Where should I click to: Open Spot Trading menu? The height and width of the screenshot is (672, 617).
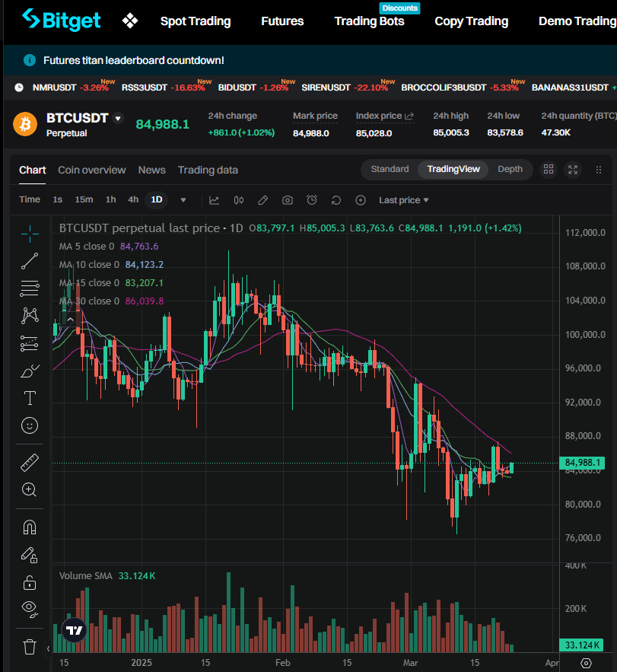pyautogui.click(x=196, y=21)
